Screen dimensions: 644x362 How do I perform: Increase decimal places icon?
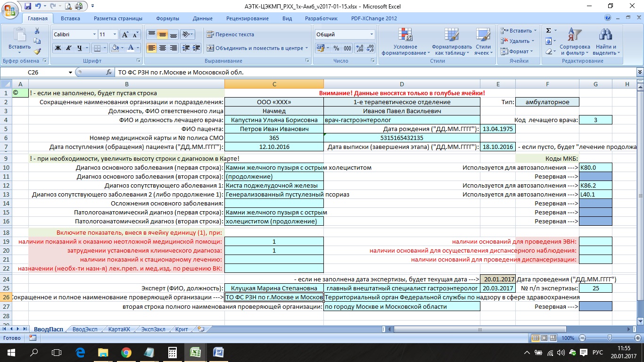point(360,48)
